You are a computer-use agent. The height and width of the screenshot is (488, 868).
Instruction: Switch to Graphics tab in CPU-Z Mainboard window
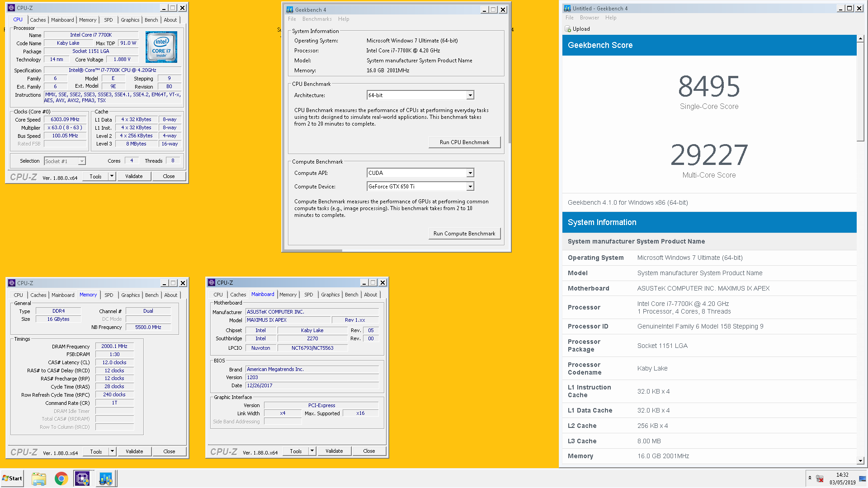tap(330, 295)
